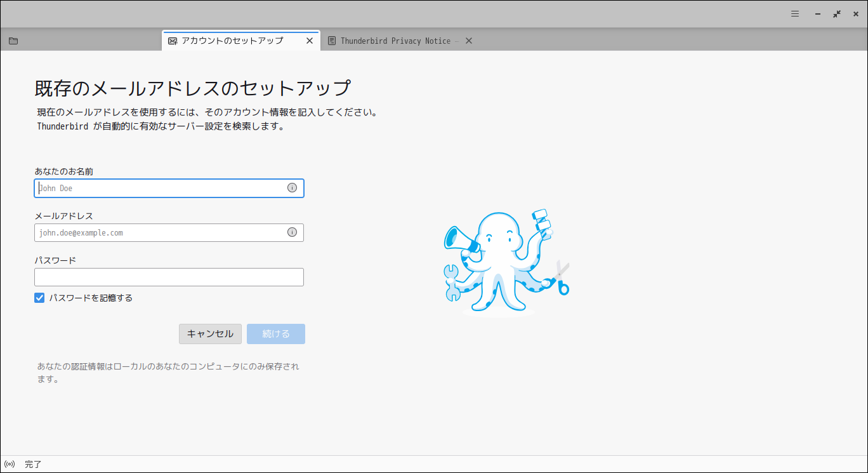
Task: Click the 続ける button
Action: pos(276,334)
